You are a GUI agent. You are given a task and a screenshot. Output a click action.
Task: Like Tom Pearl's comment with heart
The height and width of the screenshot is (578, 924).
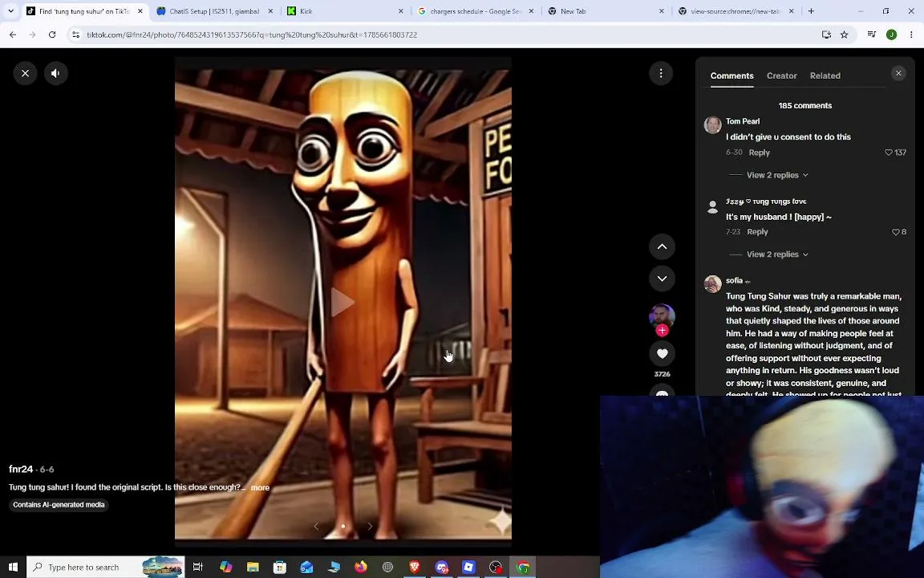click(x=889, y=153)
